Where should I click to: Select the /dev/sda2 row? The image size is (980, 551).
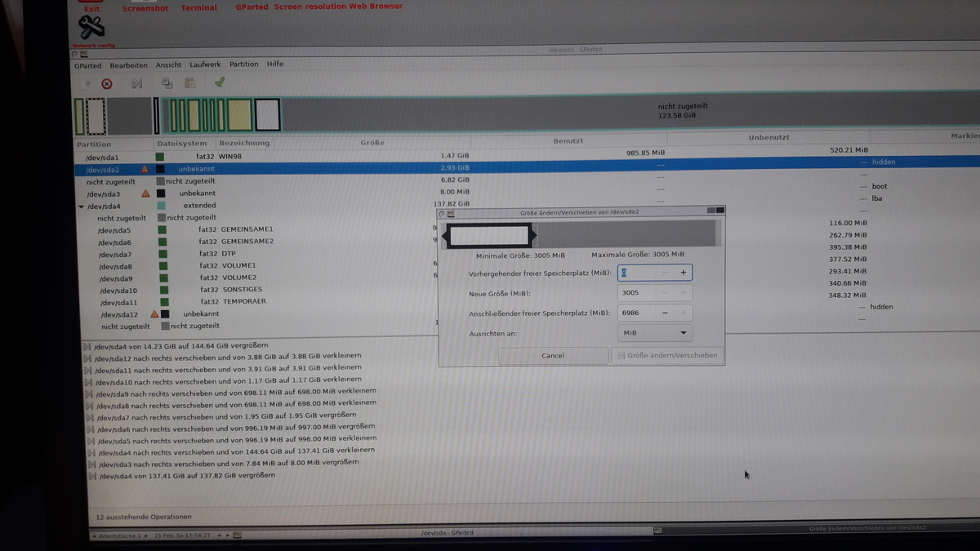[x=527, y=167]
